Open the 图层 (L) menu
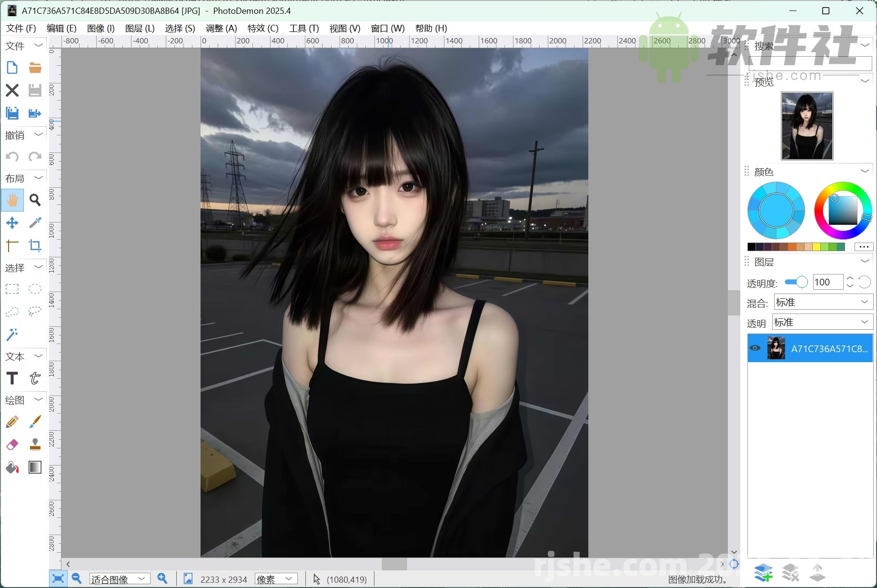The width and height of the screenshot is (877, 588). [x=139, y=28]
